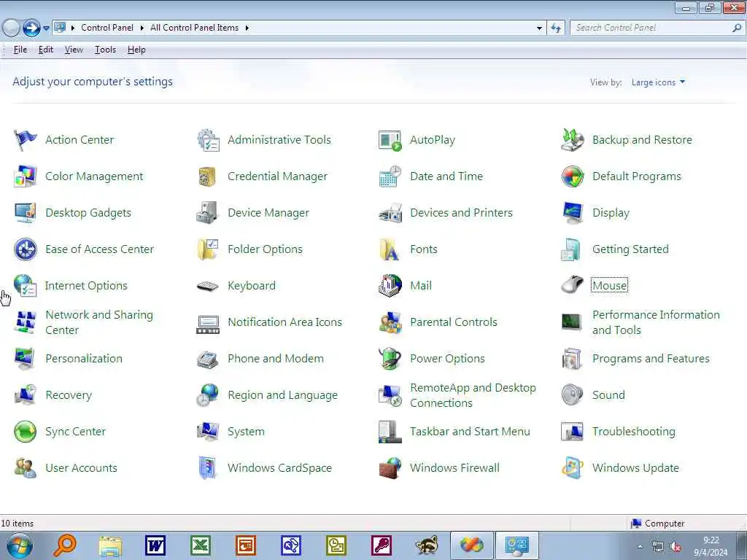This screenshot has height=560, width=747.
Task: Open the Power Options battery icon
Action: click(390, 359)
